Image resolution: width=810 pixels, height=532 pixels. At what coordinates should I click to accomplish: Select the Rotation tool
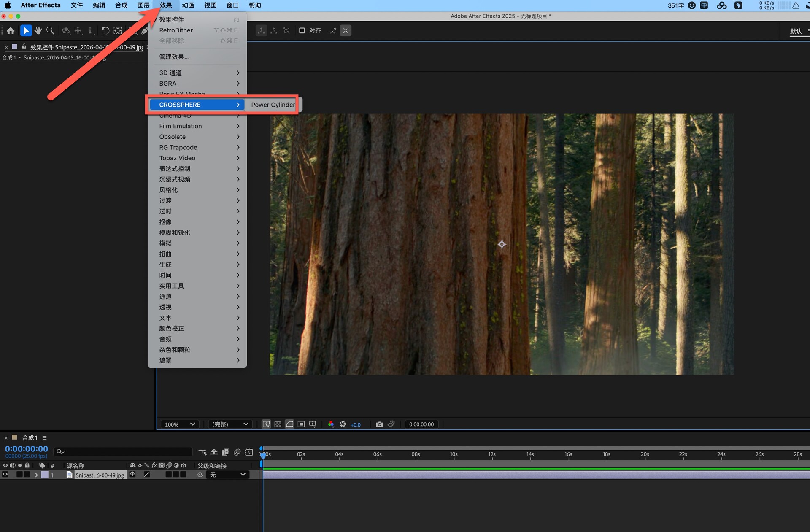pyautogui.click(x=105, y=30)
